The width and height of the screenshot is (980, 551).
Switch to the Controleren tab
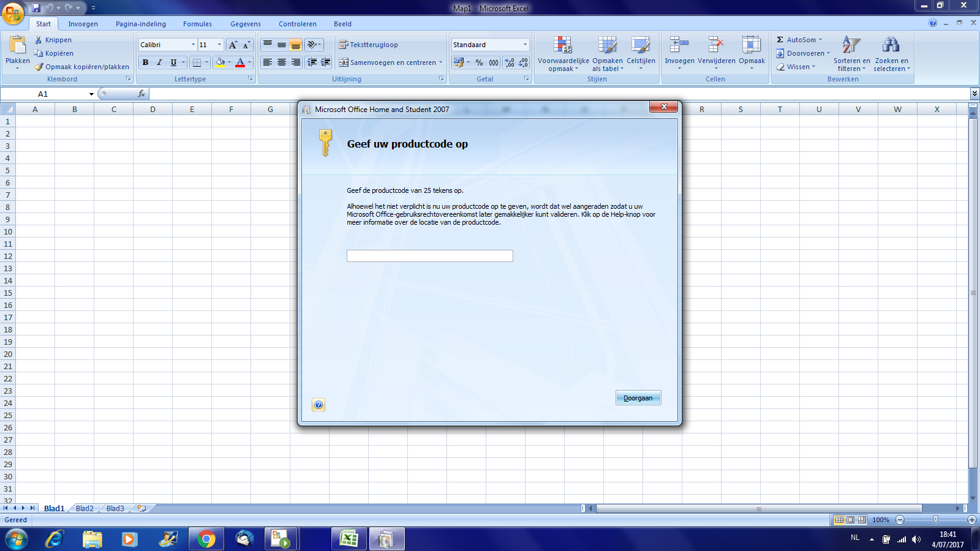pyautogui.click(x=298, y=24)
